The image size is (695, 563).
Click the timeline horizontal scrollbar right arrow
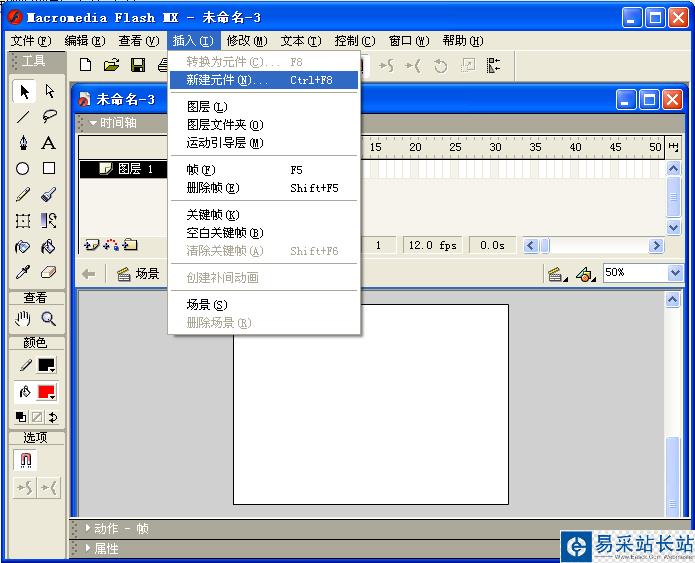pyautogui.click(x=656, y=245)
